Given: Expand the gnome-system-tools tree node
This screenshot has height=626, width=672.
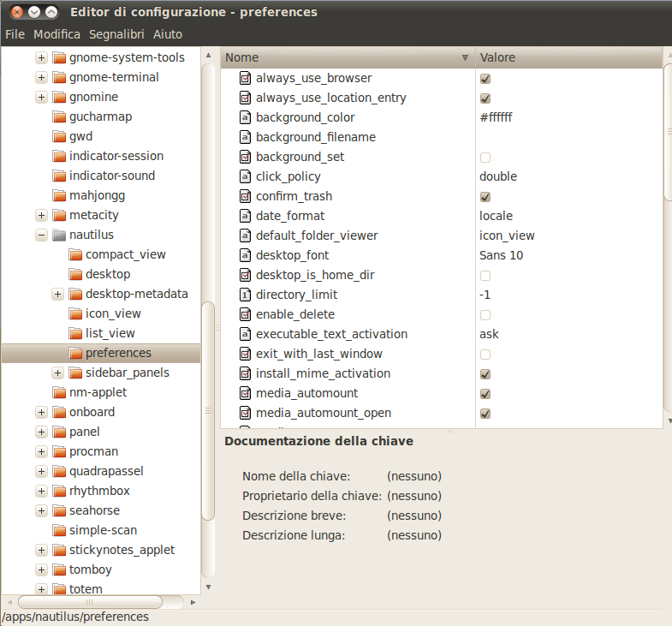Looking at the screenshot, I should tap(41, 57).
